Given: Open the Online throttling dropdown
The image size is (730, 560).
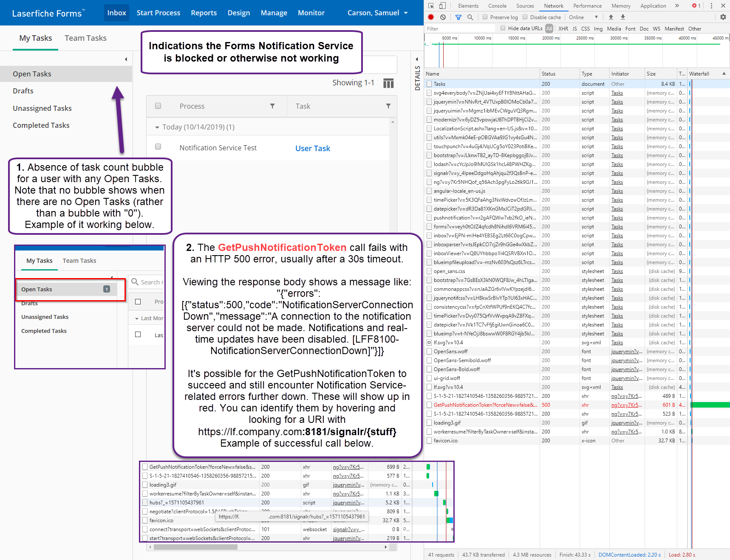Looking at the screenshot, I should (x=583, y=17).
